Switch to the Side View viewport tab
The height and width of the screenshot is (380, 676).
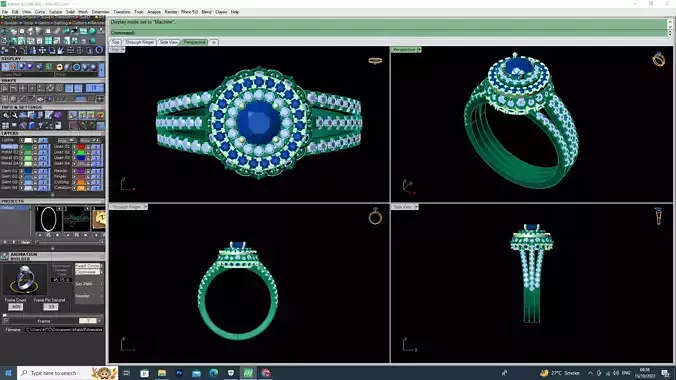tap(169, 42)
